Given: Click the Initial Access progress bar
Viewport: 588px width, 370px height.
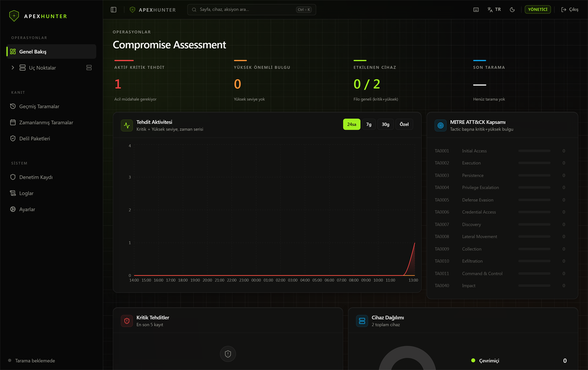Looking at the screenshot, I should click(x=534, y=151).
